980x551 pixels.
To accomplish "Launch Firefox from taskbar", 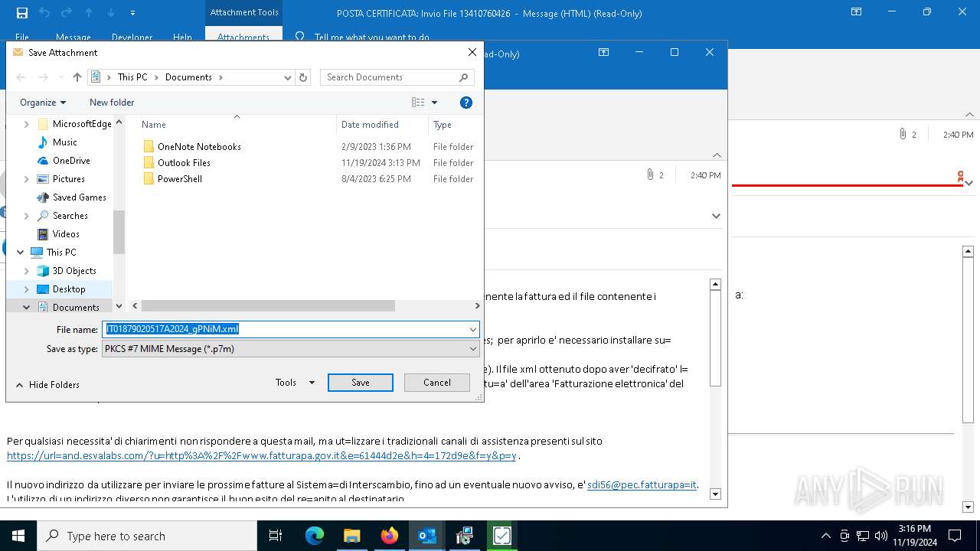I will point(390,536).
